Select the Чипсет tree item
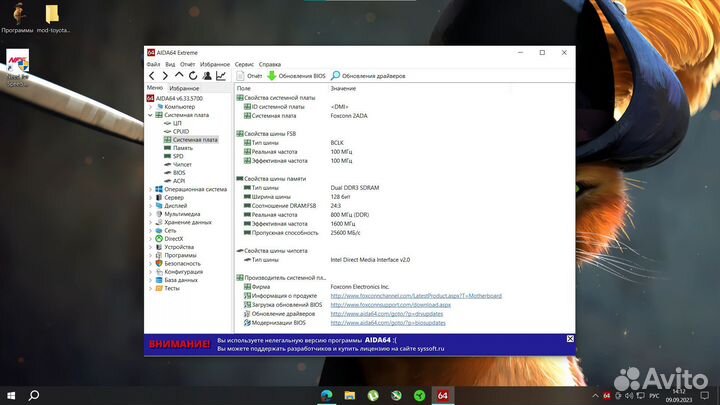720x405 pixels. click(x=178, y=164)
